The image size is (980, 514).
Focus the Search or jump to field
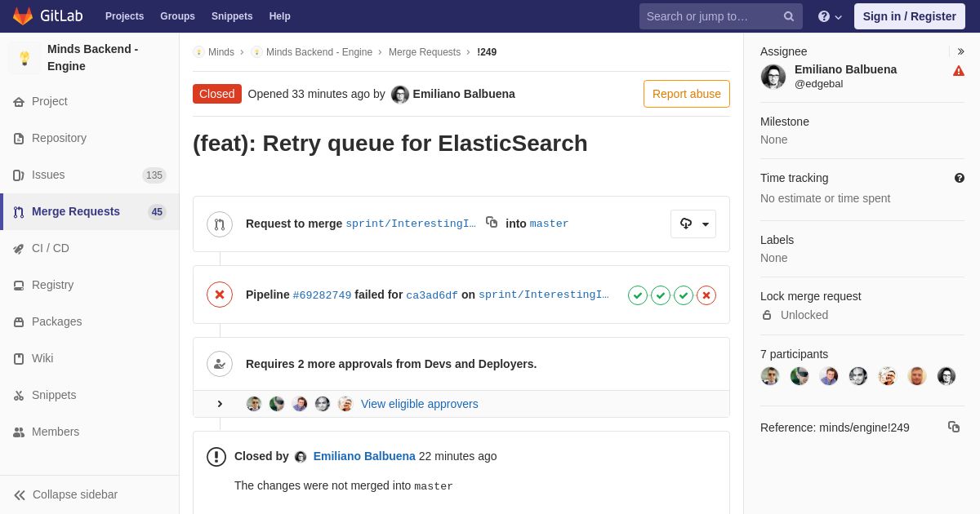[x=720, y=16]
